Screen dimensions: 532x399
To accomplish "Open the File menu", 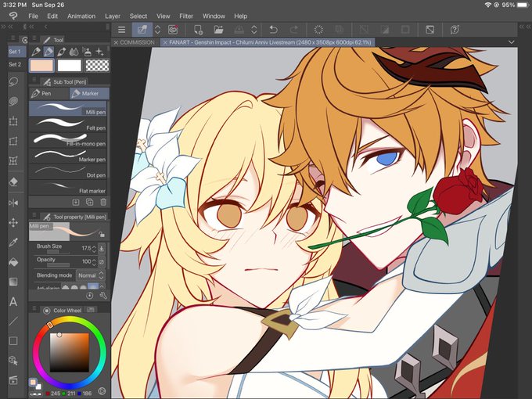I will coord(33,16).
